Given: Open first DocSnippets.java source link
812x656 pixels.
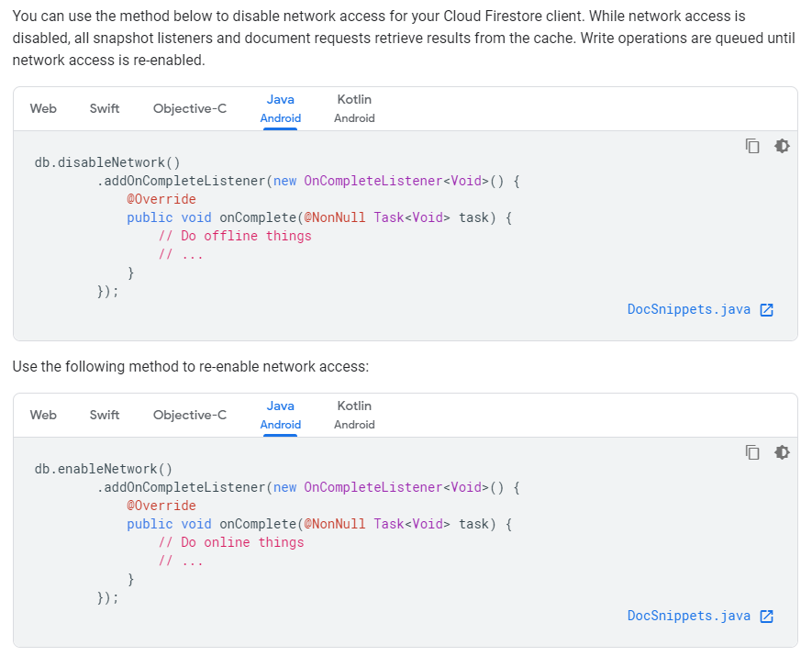Looking at the screenshot, I should [689, 309].
